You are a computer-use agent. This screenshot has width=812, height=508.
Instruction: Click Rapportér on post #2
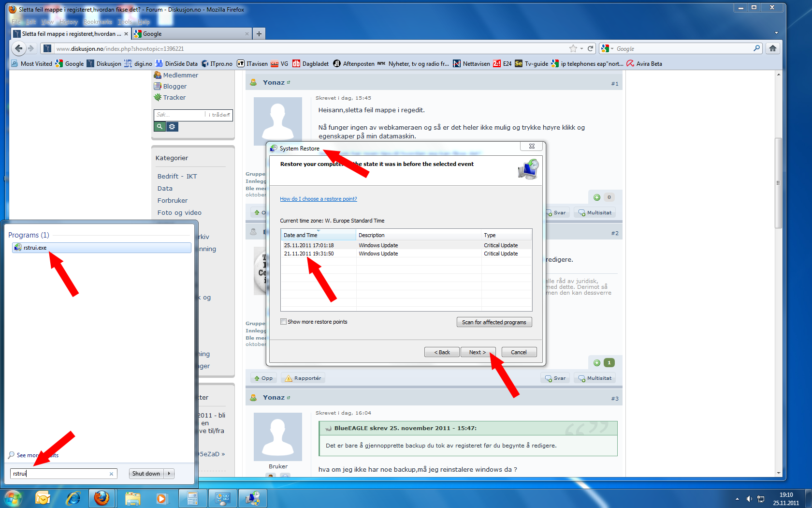(x=303, y=378)
